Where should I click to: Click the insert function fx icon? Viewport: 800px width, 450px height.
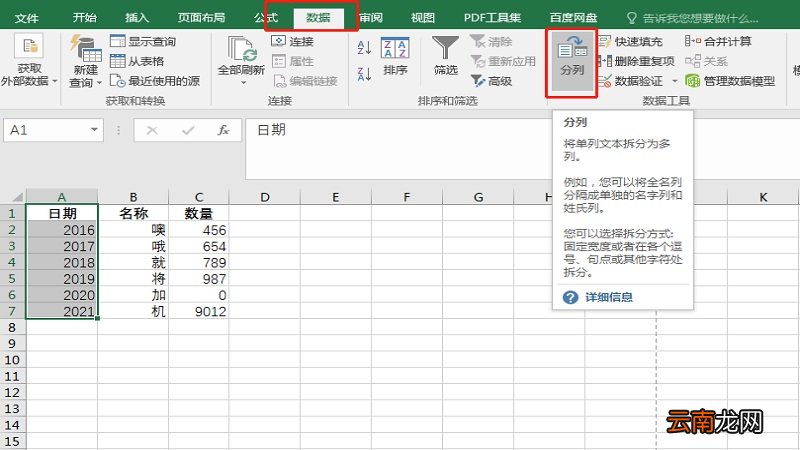[223, 130]
